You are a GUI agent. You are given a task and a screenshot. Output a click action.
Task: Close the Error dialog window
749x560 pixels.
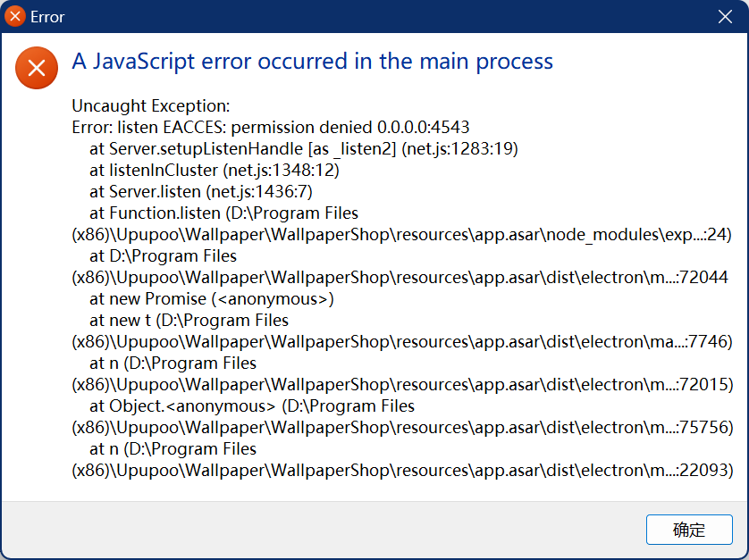(x=726, y=17)
